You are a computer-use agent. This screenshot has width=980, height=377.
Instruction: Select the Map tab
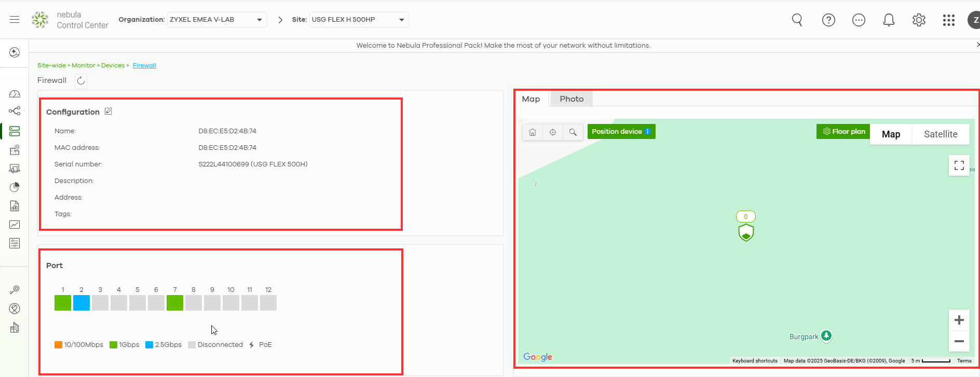tap(530, 99)
